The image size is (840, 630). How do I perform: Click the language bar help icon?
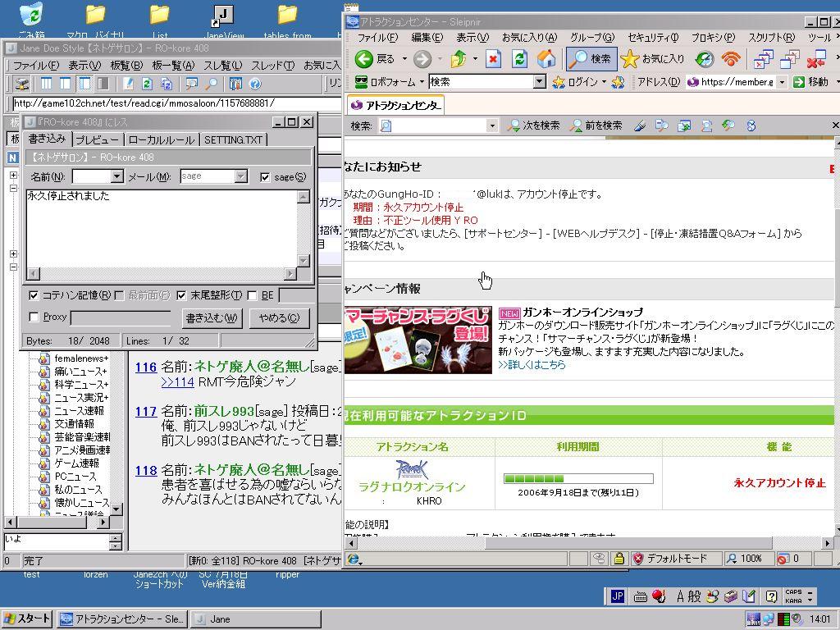(771, 596)
